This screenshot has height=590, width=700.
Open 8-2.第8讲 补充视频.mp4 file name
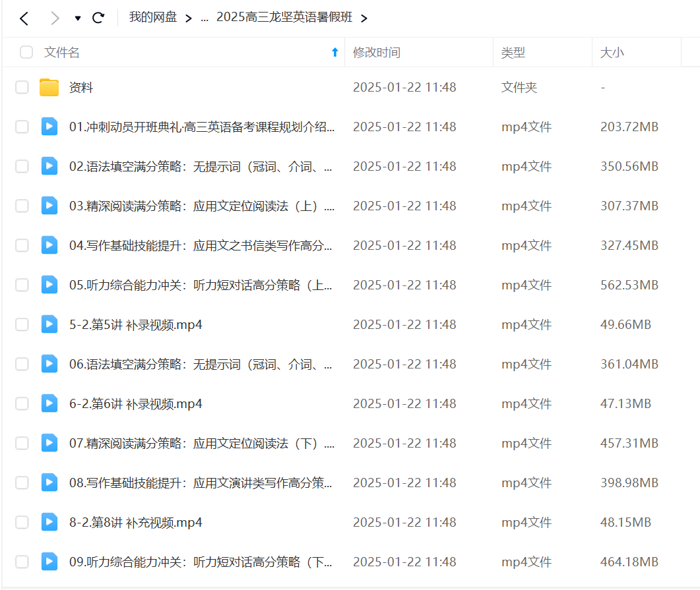coord(136,523)
